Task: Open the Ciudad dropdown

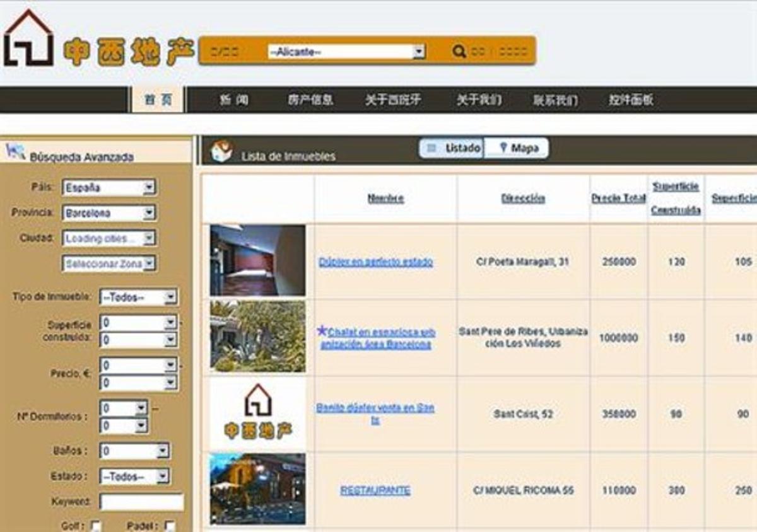Action: [109, 238]
